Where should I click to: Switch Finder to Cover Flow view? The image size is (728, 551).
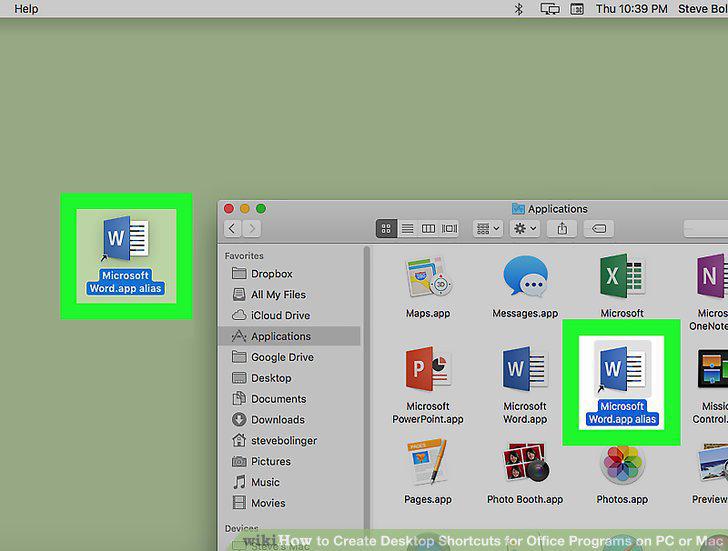[449, 228]
